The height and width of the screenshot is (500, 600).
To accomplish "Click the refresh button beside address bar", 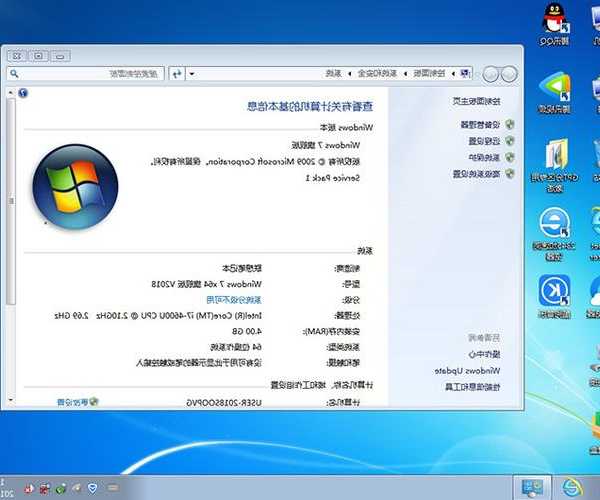I will pos(177,73).
